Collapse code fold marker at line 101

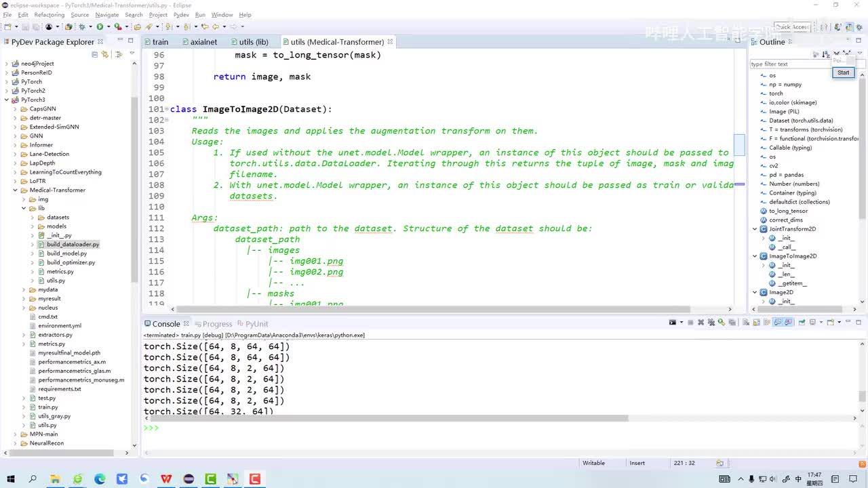[x=167, y=109]
